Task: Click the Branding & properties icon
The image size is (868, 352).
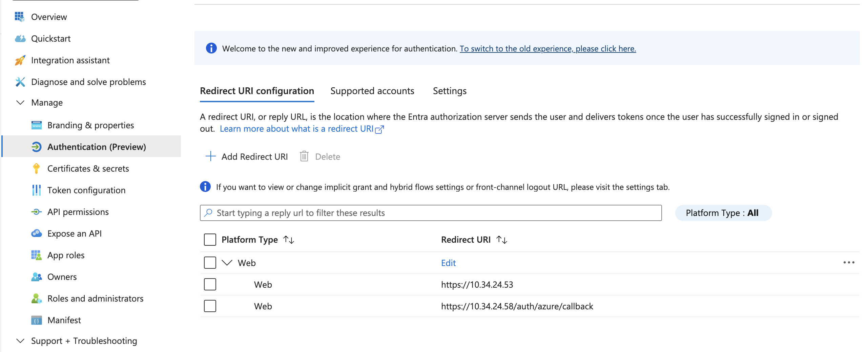Action: click(36, 125)
